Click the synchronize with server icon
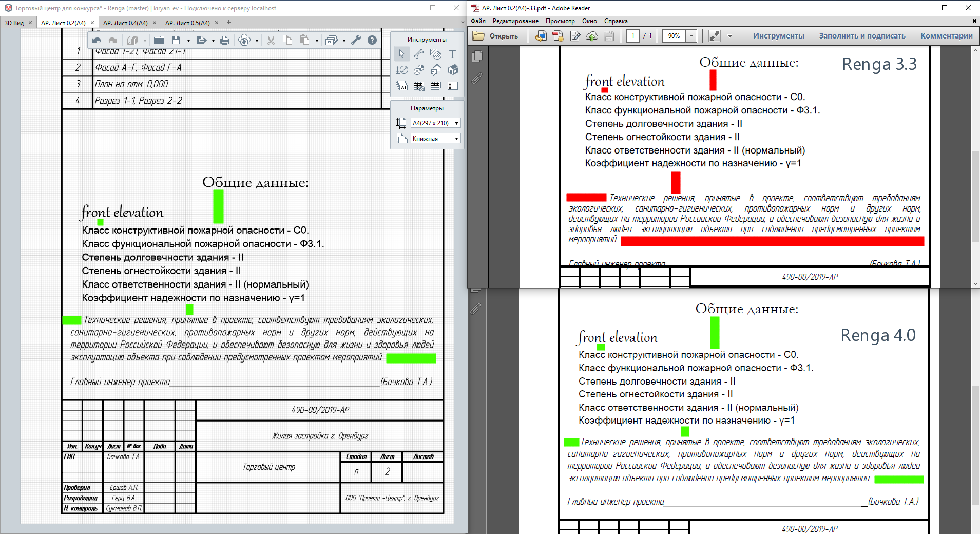This screenshot has width=980, height=534. tap(244, 40)
